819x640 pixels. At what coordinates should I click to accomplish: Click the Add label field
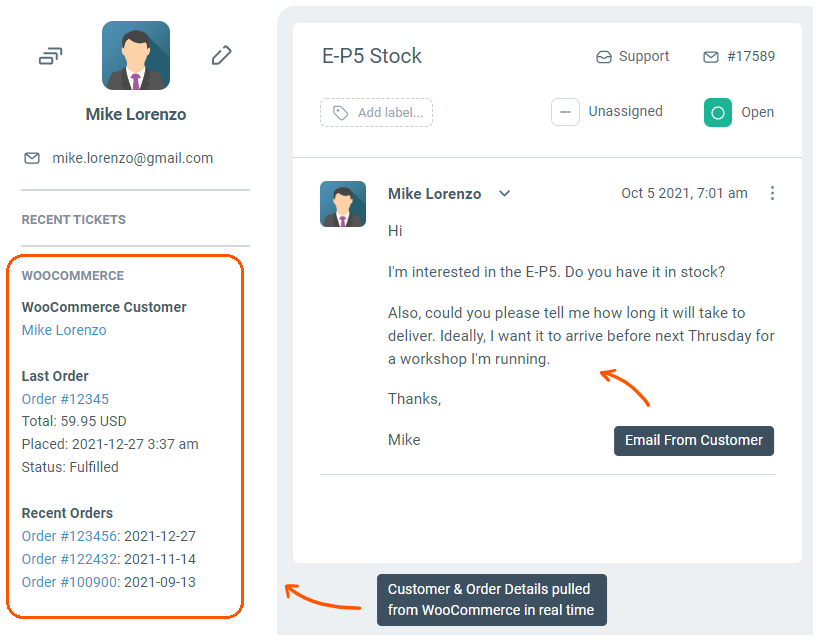point(389,113)
